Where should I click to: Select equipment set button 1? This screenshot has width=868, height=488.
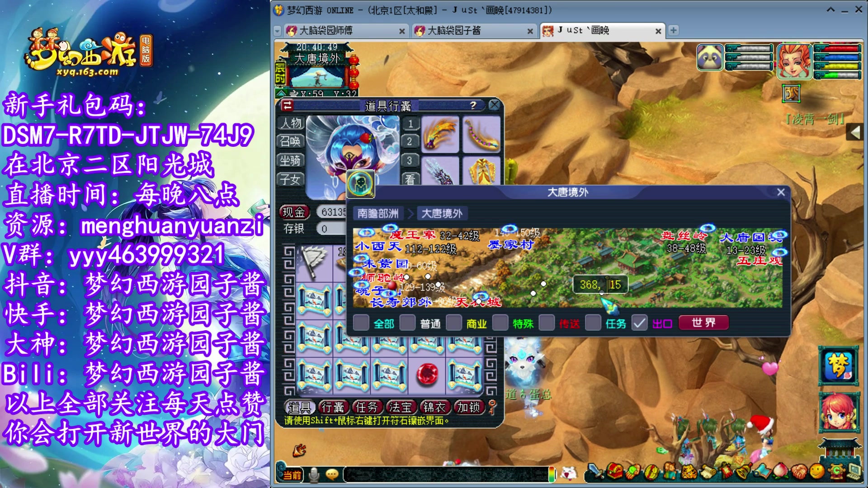click(410, 123)
